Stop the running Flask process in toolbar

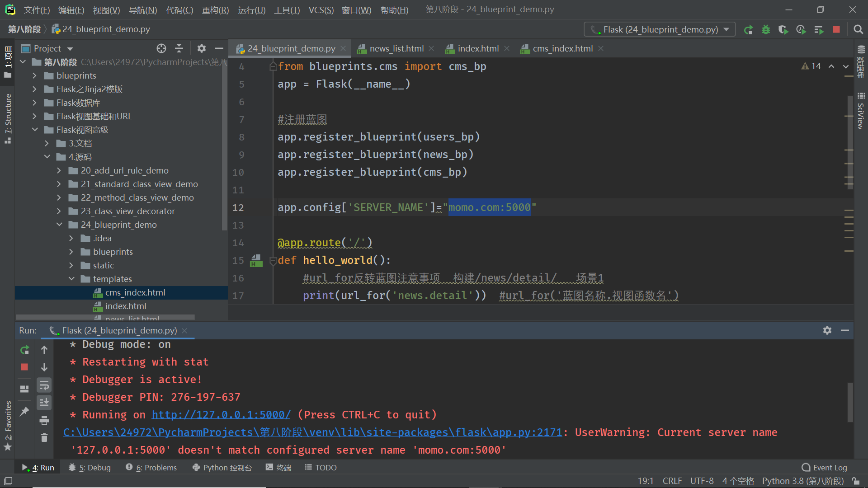coord(836,29)
